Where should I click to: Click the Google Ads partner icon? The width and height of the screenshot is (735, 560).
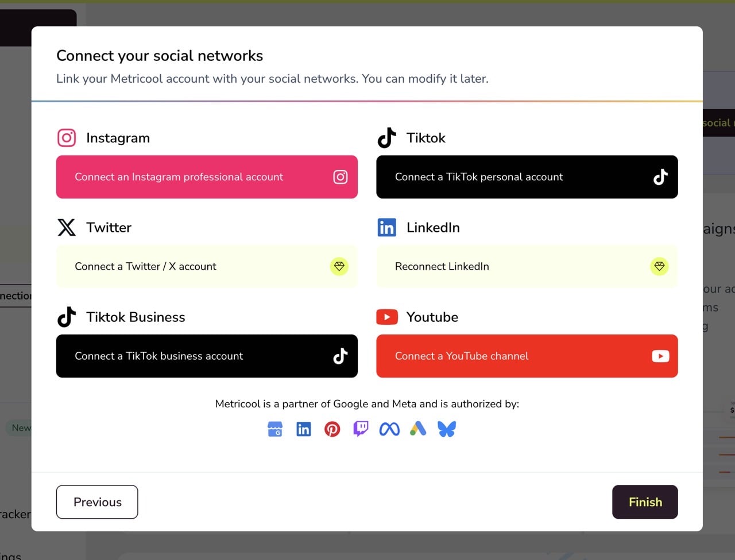click(x=418, y=429)
